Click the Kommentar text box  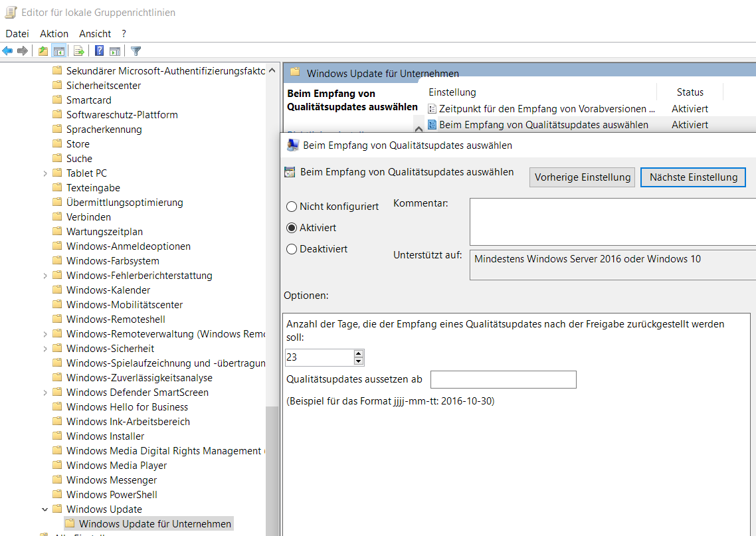(613, 222)
